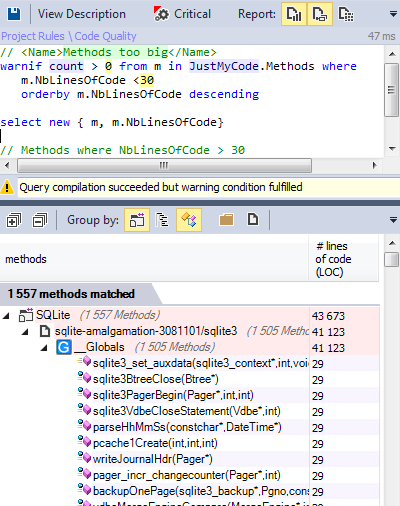Open View Description

point(82,14)
